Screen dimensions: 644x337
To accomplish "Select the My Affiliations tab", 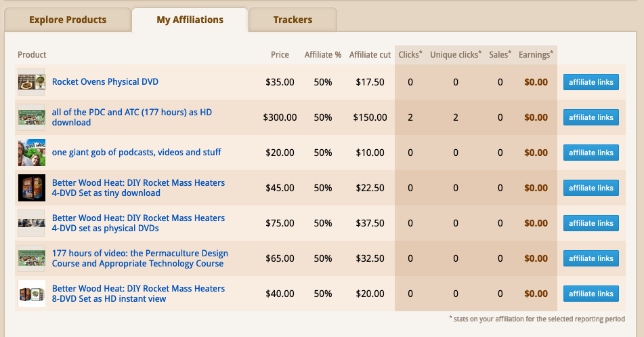I will (x=190, y=20).
